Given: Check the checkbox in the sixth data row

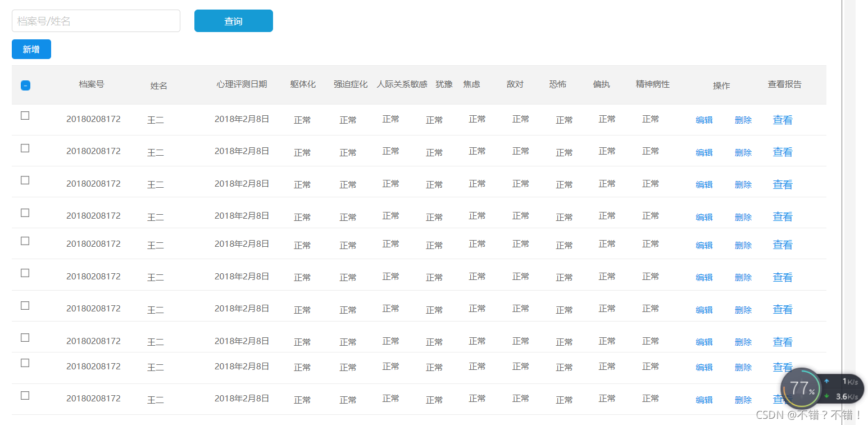Looking at the screenshot, I should 25,273.
